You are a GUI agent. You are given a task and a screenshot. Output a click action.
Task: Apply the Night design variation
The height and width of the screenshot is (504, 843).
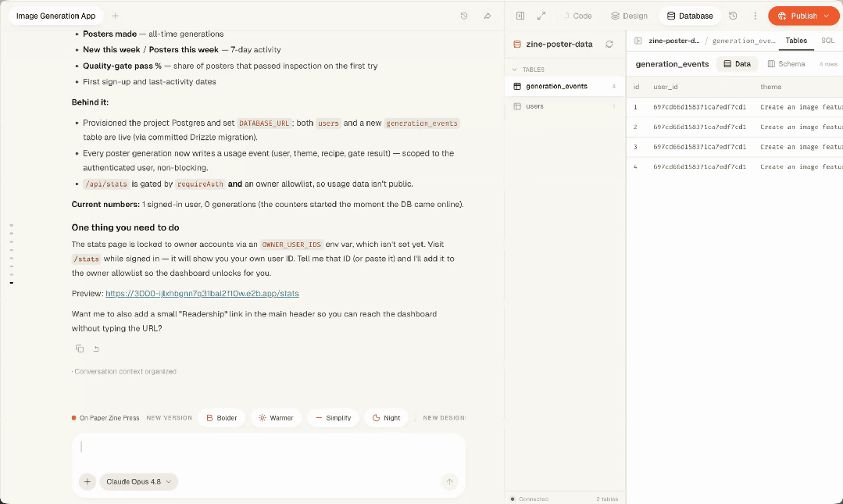[x=386, y=418]
